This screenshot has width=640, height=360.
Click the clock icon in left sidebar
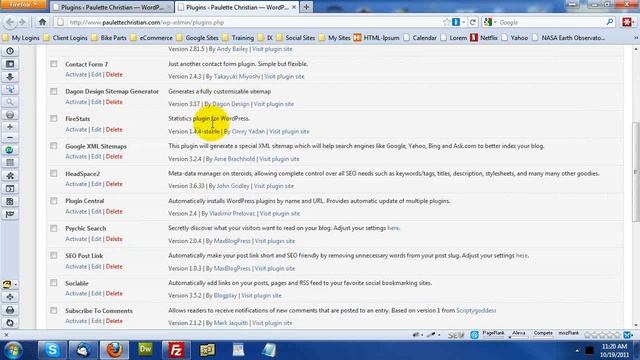point(10,51)
